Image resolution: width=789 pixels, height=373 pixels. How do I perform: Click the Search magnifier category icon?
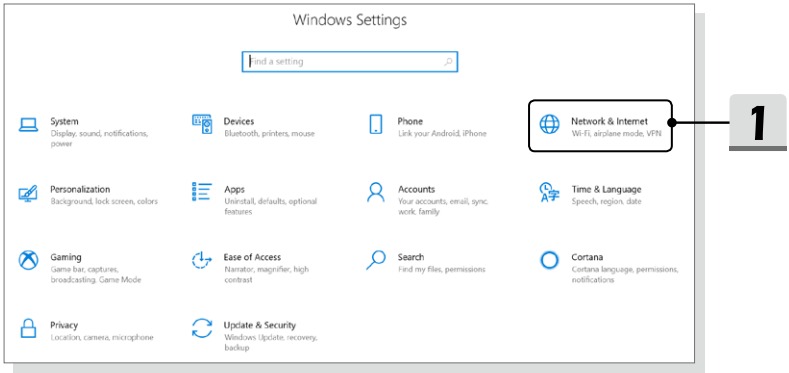click(375, 260)
